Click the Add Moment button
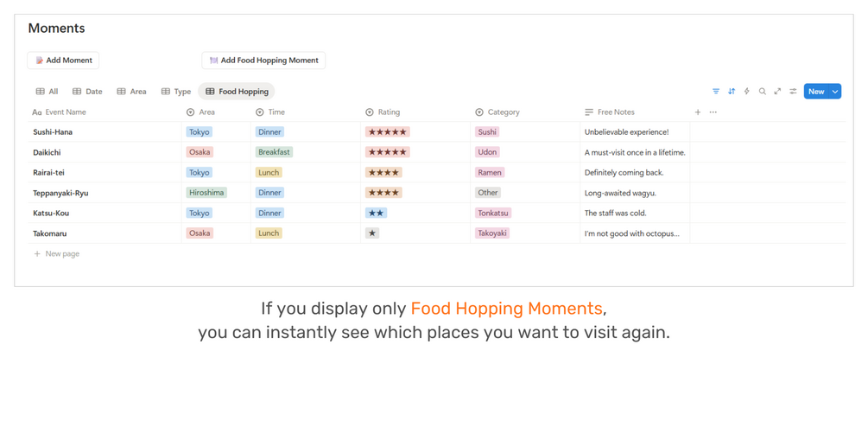 [63, 61]
